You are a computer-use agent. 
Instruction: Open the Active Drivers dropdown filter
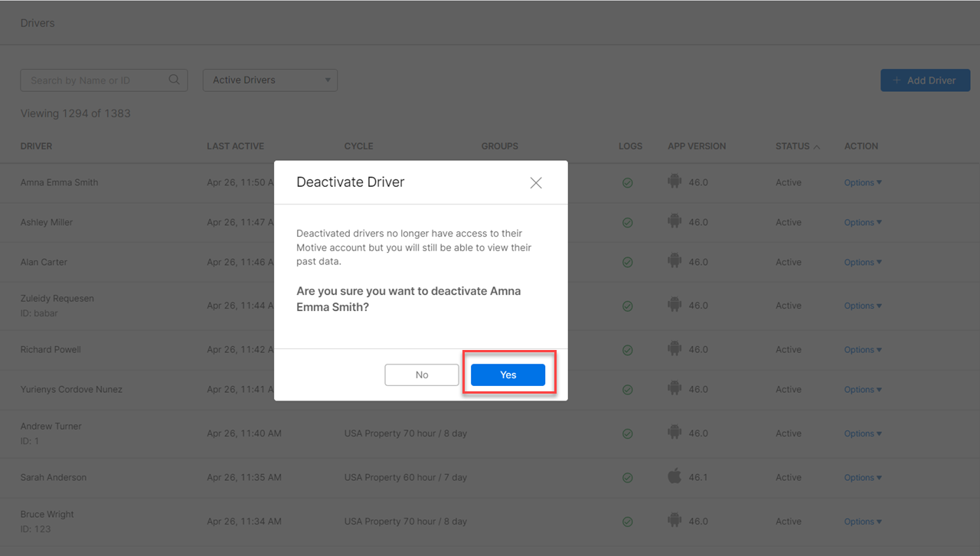pyautogui.click(x=270, y=80)
